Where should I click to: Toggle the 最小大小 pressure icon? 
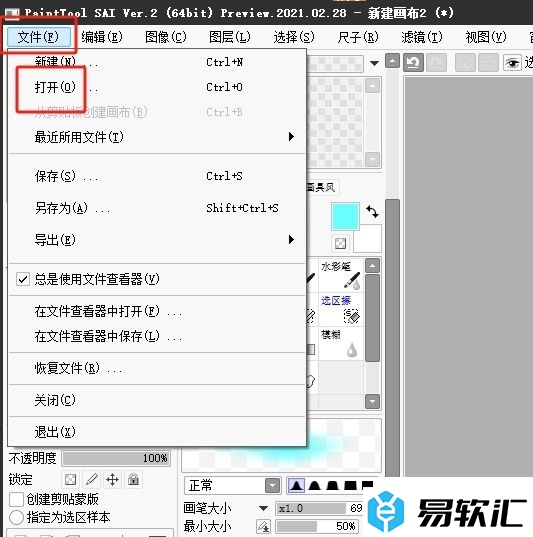point(263,526)
